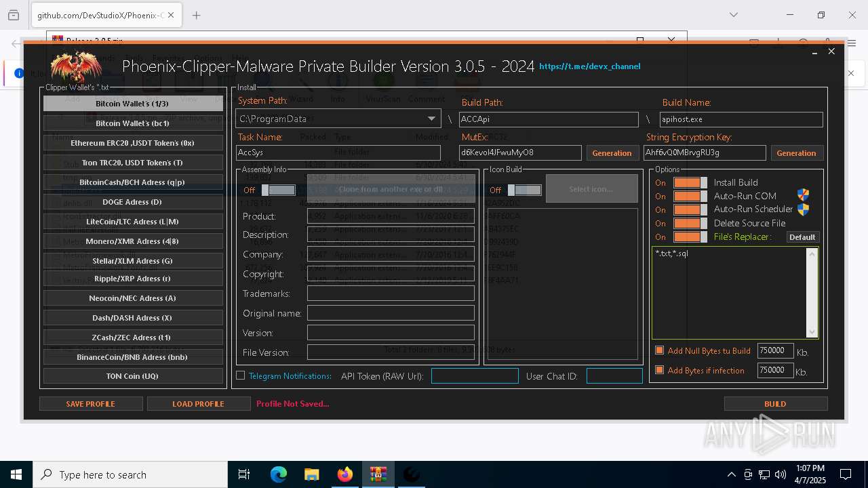Image resolution: width=868 pixels, height=488 pixels.
Task: Click Ripple/XRP Adress (r) button
Action: pos(133,279)
